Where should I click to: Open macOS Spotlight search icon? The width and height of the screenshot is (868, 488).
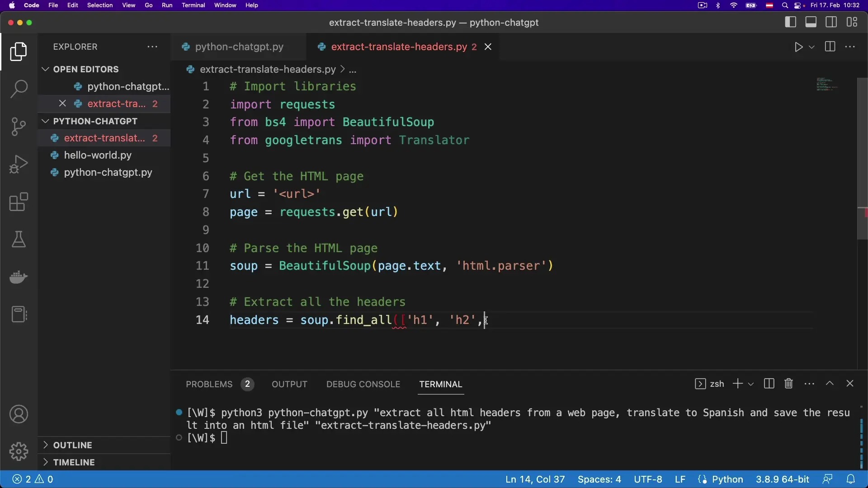[x=786, y=5]
